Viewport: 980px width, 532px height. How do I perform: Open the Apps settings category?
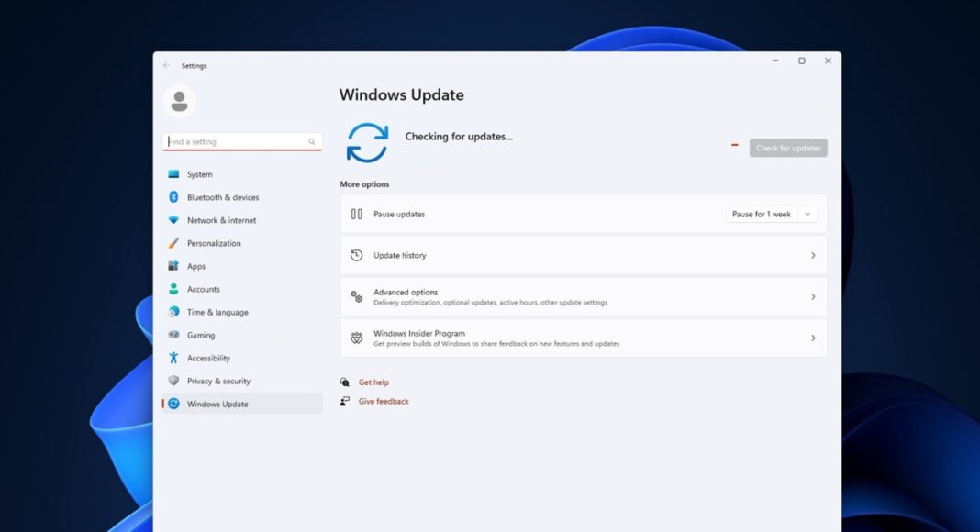point(242,266)
